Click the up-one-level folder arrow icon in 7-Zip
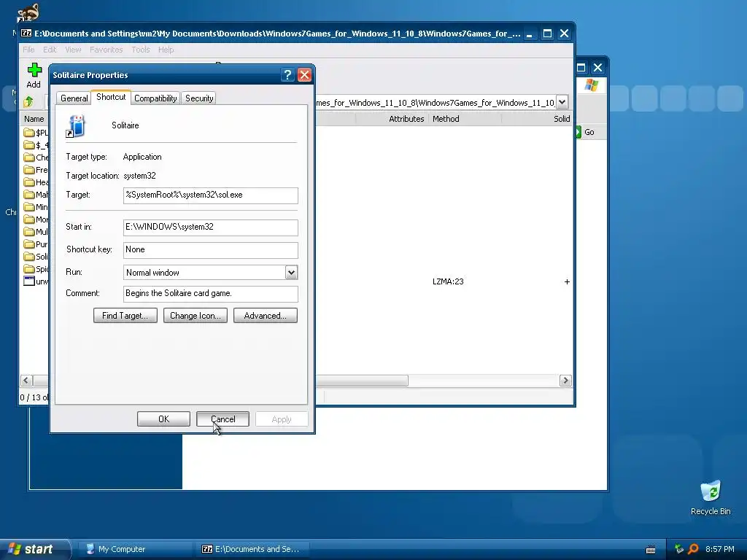747x560 pixels. 28,101
